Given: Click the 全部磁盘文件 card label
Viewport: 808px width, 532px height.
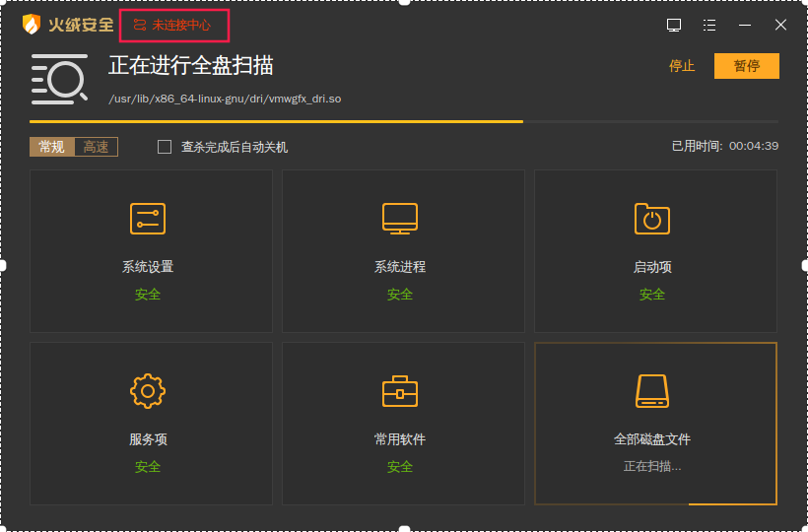Looking at the screenshot, I should (652, 439).
